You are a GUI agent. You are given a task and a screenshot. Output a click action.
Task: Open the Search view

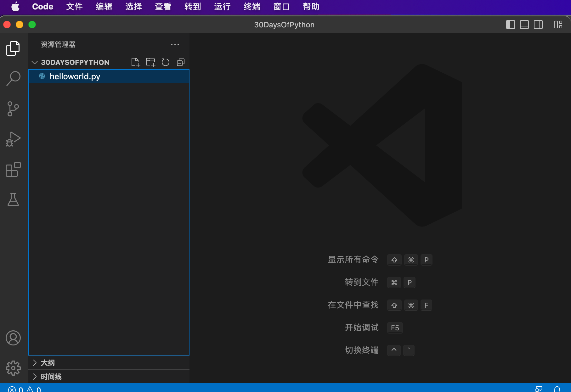tap(13, 78)
